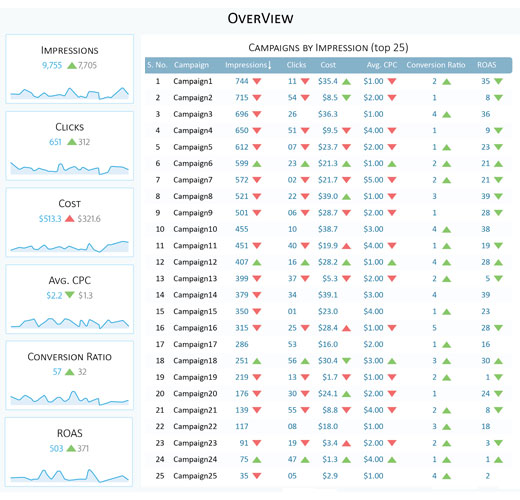520x500 pixels.
Task: Click the Campaign header in table
Action: pyautogui.click(x=191, y=65)
